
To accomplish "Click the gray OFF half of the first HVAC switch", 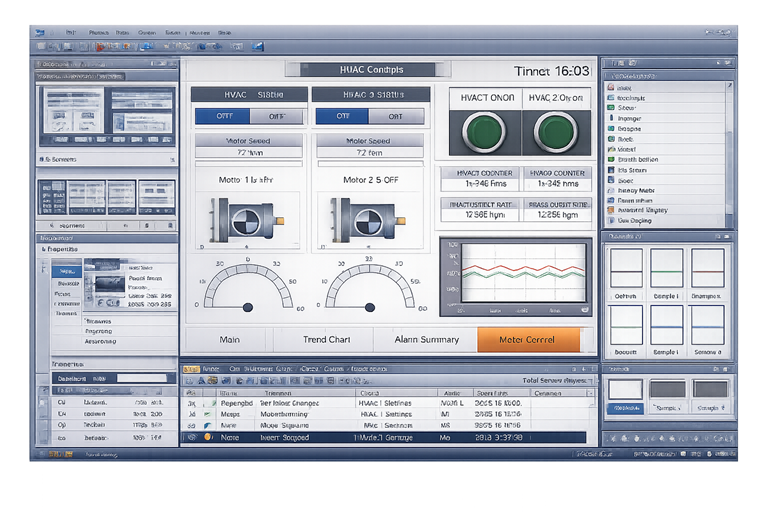I will [x=276, y=116].
